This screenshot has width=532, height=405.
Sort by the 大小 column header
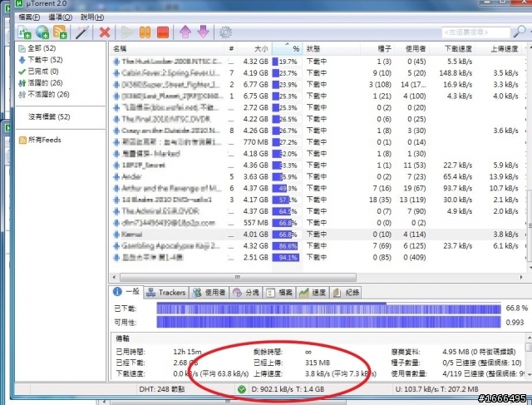coord(254,49)
